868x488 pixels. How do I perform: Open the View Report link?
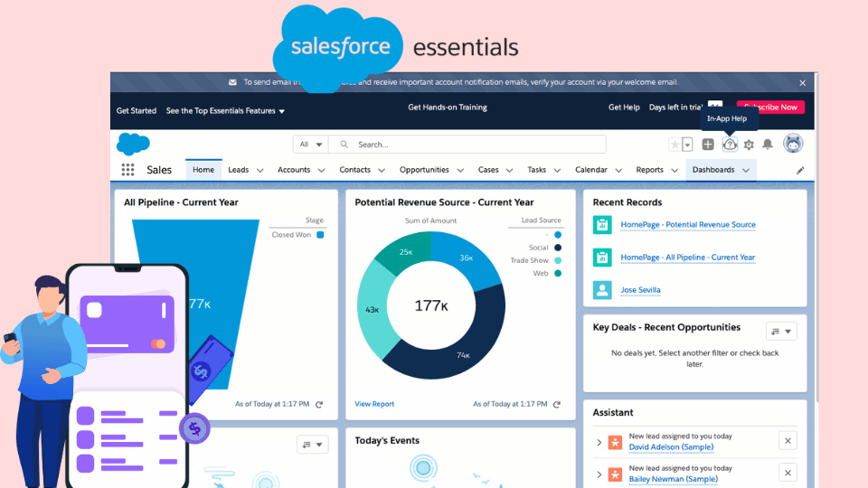tap(374, 404)
